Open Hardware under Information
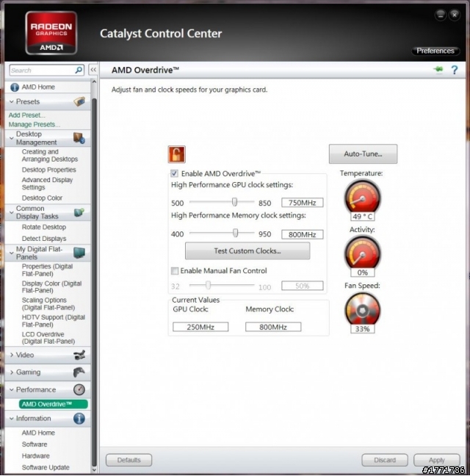The image size is (470, 476). (35, 456)
